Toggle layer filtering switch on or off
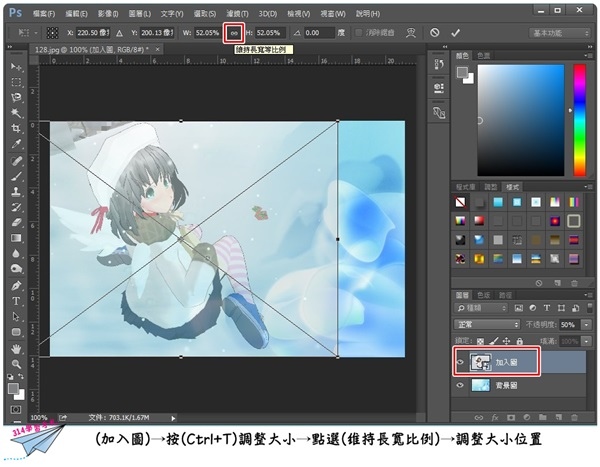This screenshot has width=600, height=467. [x=589, y=308]
